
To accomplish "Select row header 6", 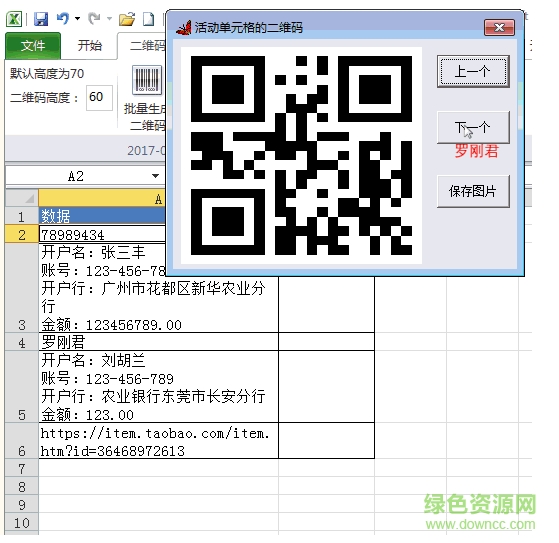I will coord(22,441).
